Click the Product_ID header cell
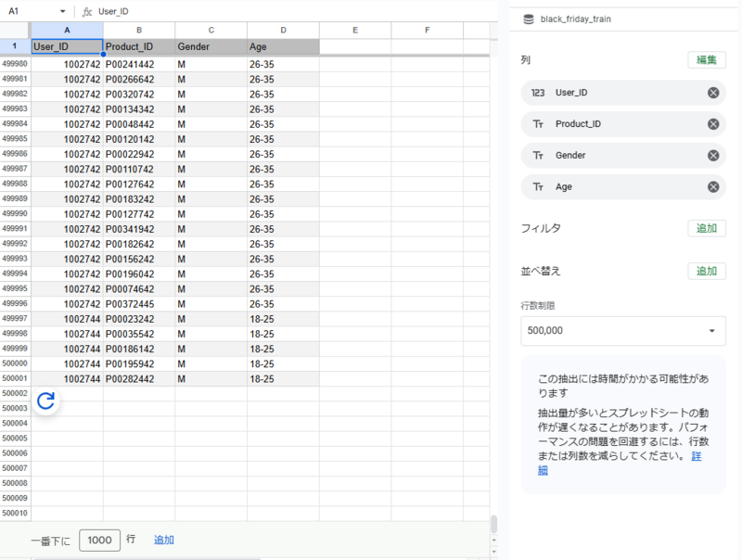Image resolution: width=742 pixels, height=560 pixels. pyautogui.click(x=139, y=47)
